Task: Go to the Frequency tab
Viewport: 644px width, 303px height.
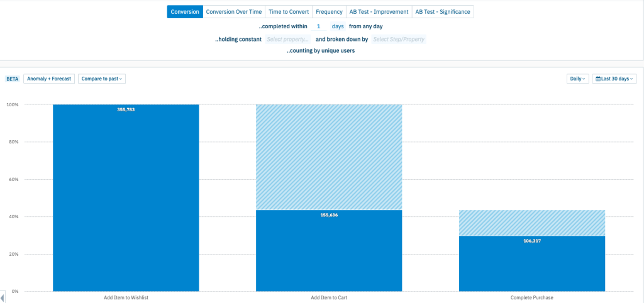Action: coord(329,12)
